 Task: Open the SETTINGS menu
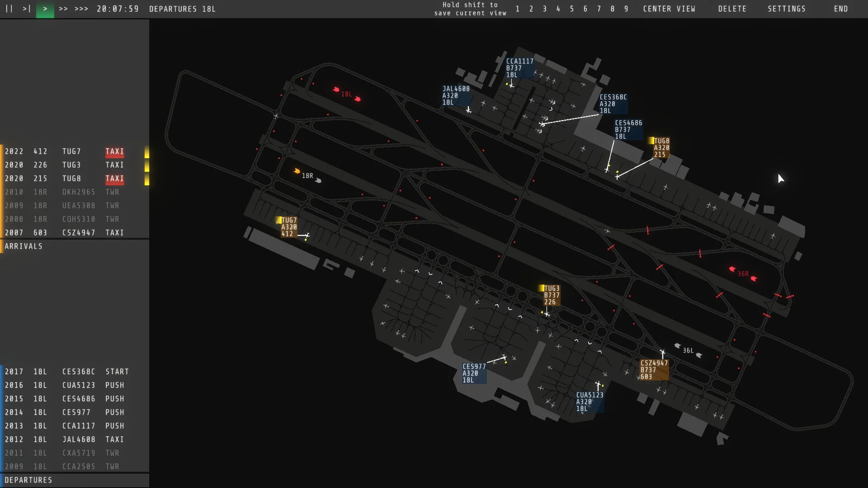pyautogui.click(x=787, y=9)
